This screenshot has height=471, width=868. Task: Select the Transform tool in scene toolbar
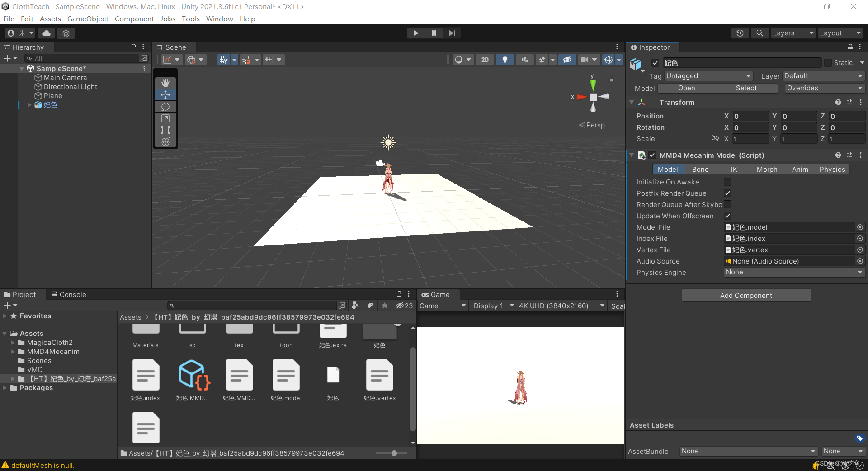point(165,142)
